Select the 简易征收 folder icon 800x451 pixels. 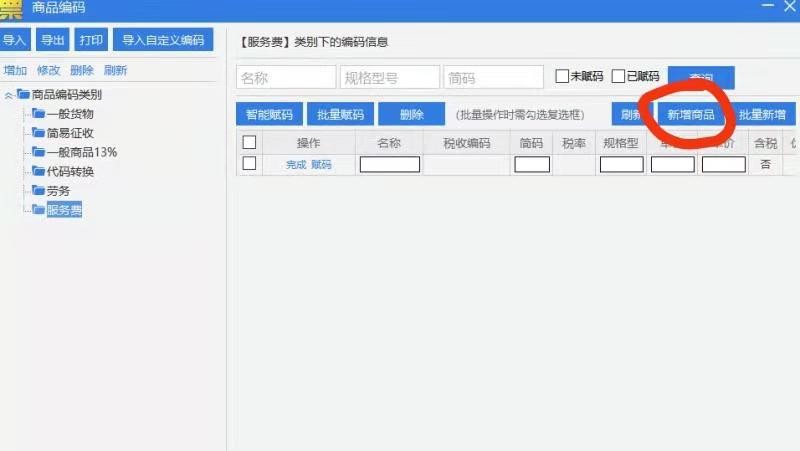point(39,133)
